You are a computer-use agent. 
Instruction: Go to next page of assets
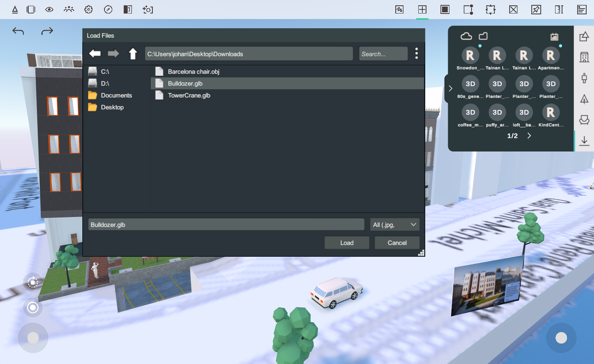pos(529,136)
